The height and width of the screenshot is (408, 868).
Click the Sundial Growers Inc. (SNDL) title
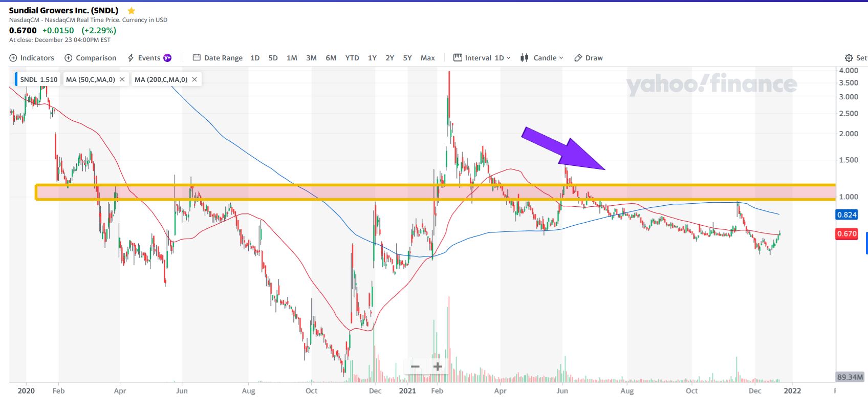[x=64, y=10]
